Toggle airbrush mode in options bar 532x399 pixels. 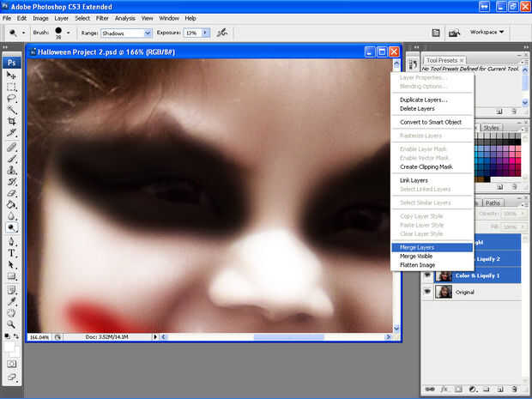[x=222, y=33]
